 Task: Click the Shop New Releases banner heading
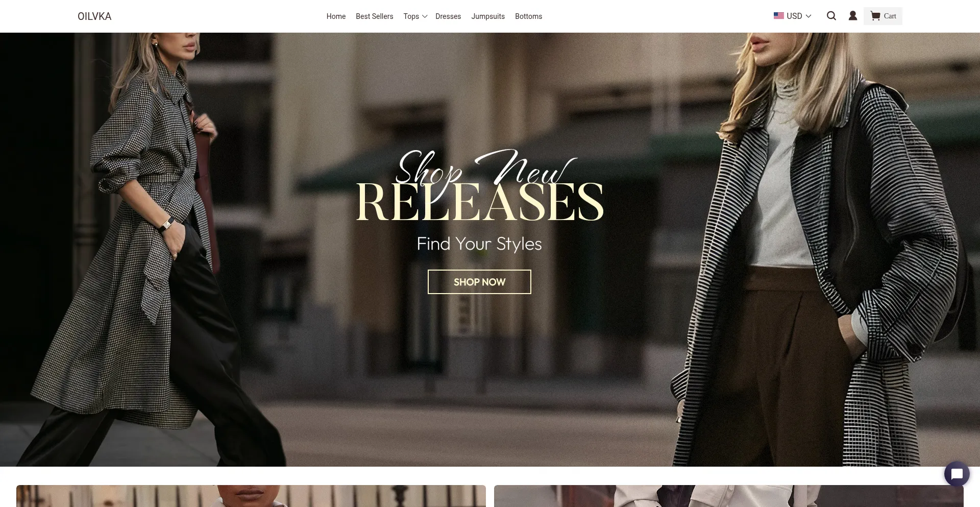480,186
